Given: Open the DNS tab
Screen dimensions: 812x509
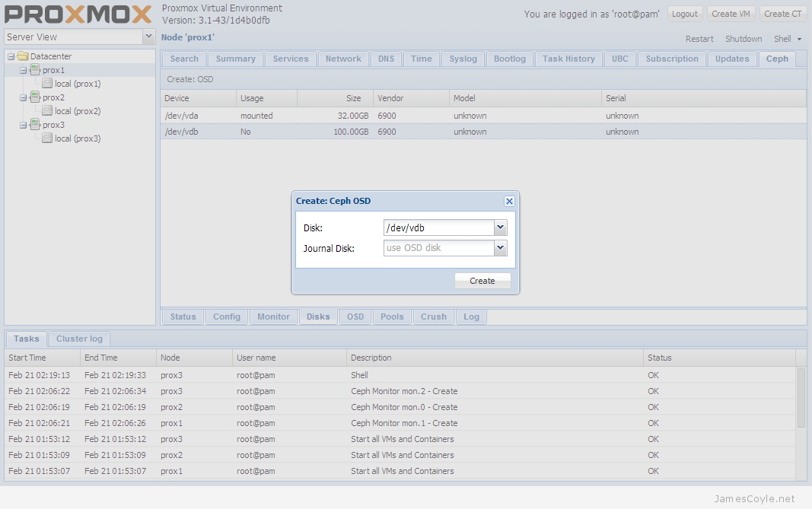Looking at the screenshot, I should point(387,59).
